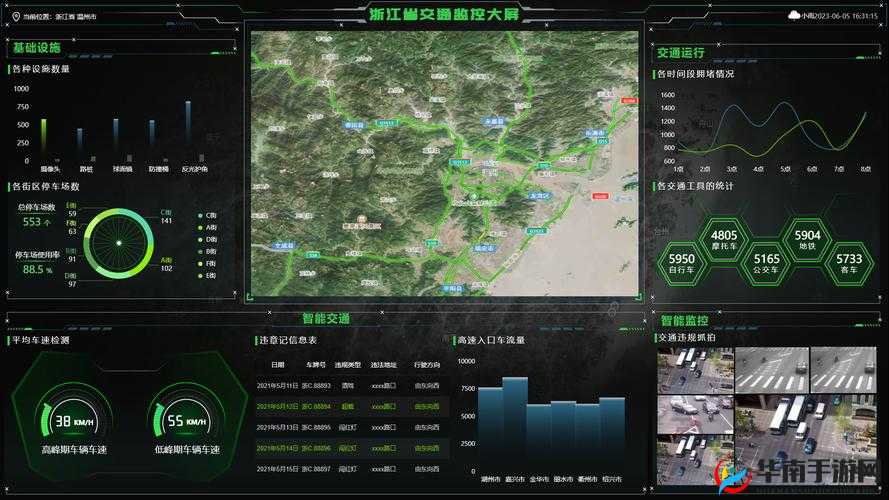Screen dimensions: 889x500
Task: Select the 5950 bicycle hexagon
Action: point(682,265)
